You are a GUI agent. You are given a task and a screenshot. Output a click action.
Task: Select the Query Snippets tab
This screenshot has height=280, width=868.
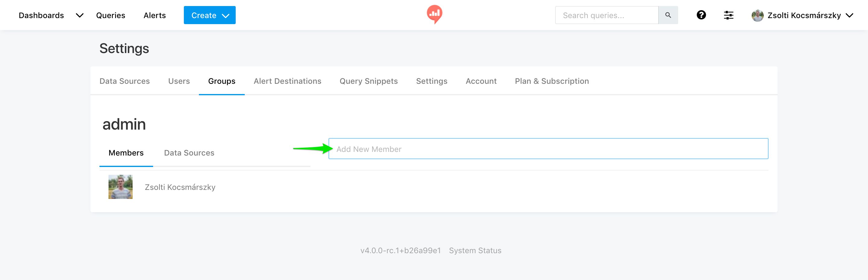pos(368,81)
